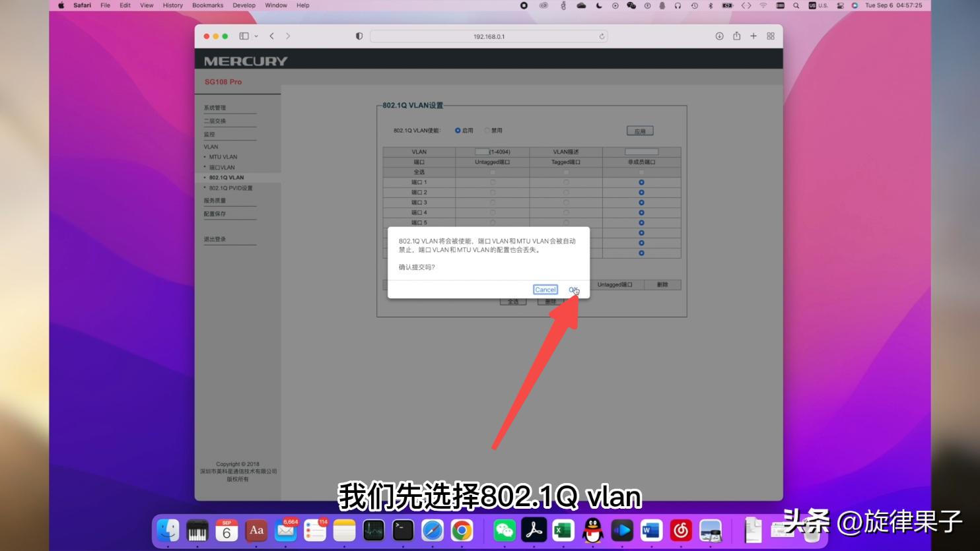Click OK to confirm enabling 802.1Q VLAN
Viewport: 980px width, 551px height.
pos(572,289)
